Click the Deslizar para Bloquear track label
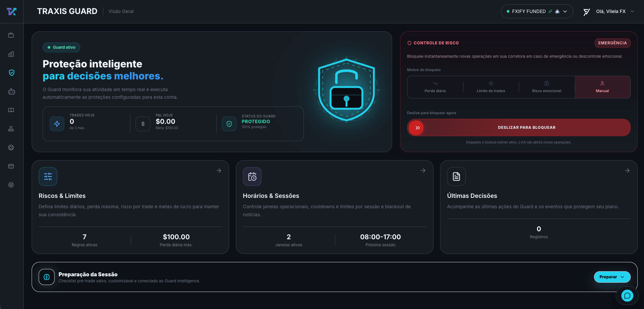The image size is (644, 309). click(527, 127)
